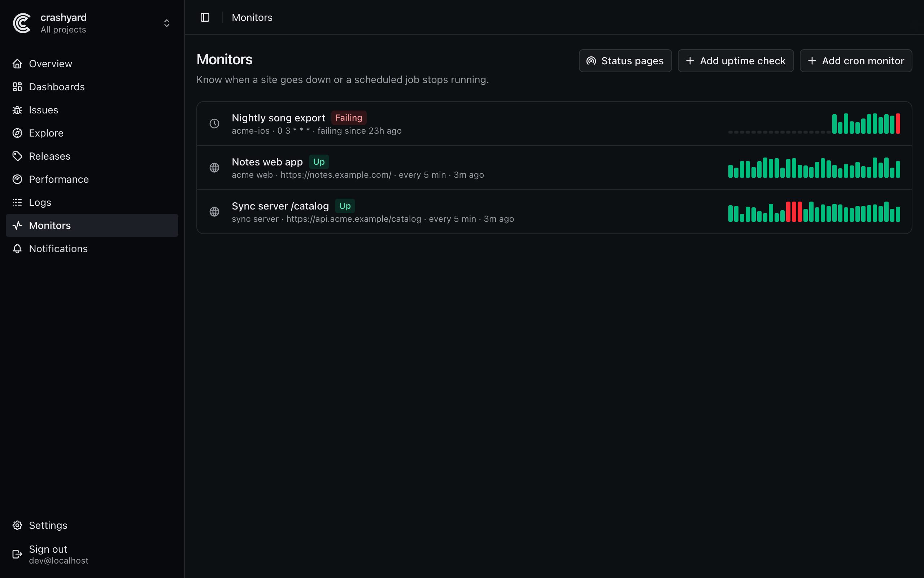Click Add cron monitor button
Screen dimensions: 924x578
coord(856,61)
